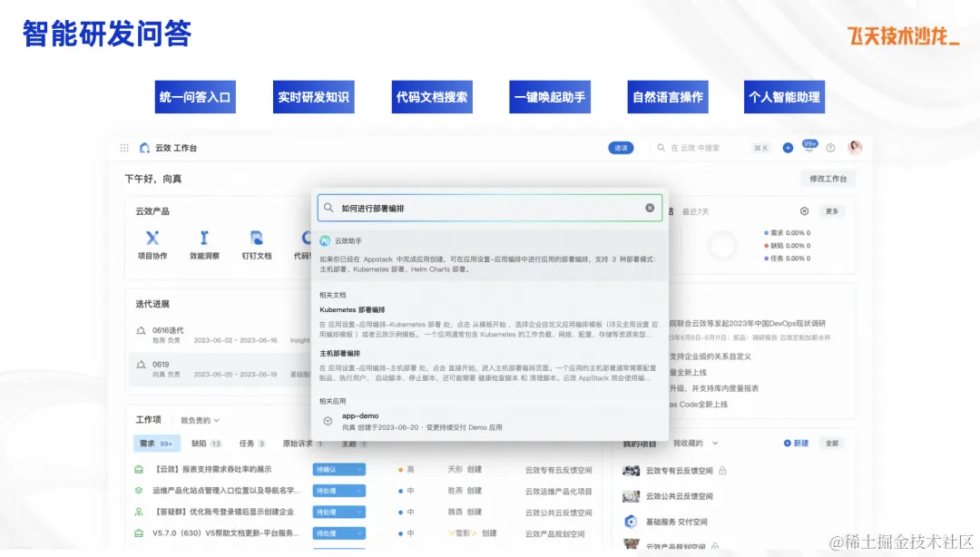Click the lock icon beside 云效专有云反馈空间
The height and width of the screenshot is (557, 980).
point(722,470)
